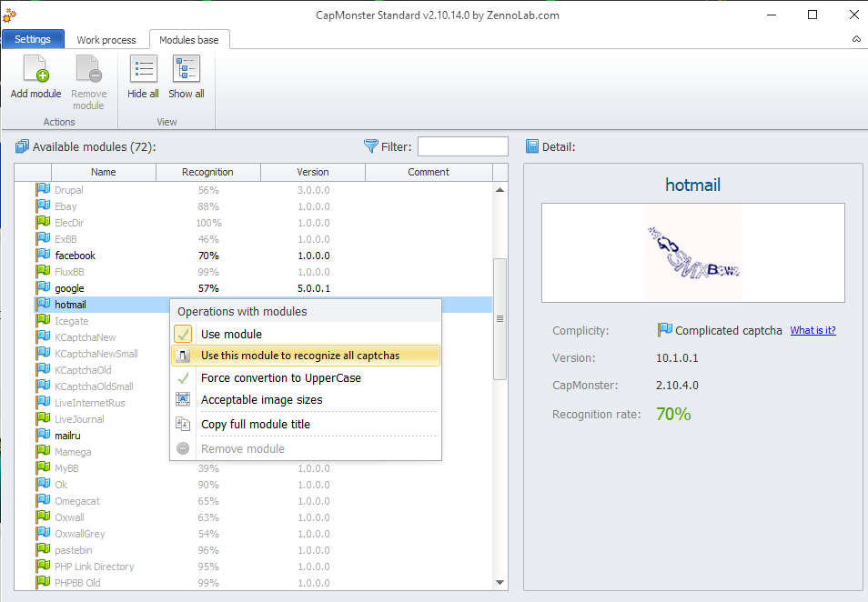This screenshot has height=602, width=868.
Task: Click the green flag beside LiveJournal
Action: [43, 419]
